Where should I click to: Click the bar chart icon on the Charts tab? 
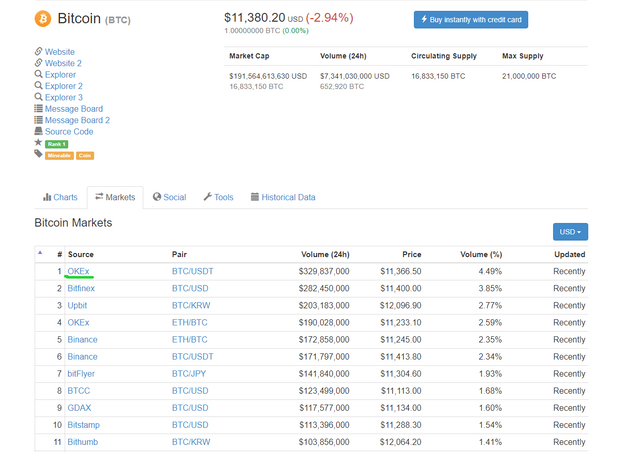[x=47, y=197]
